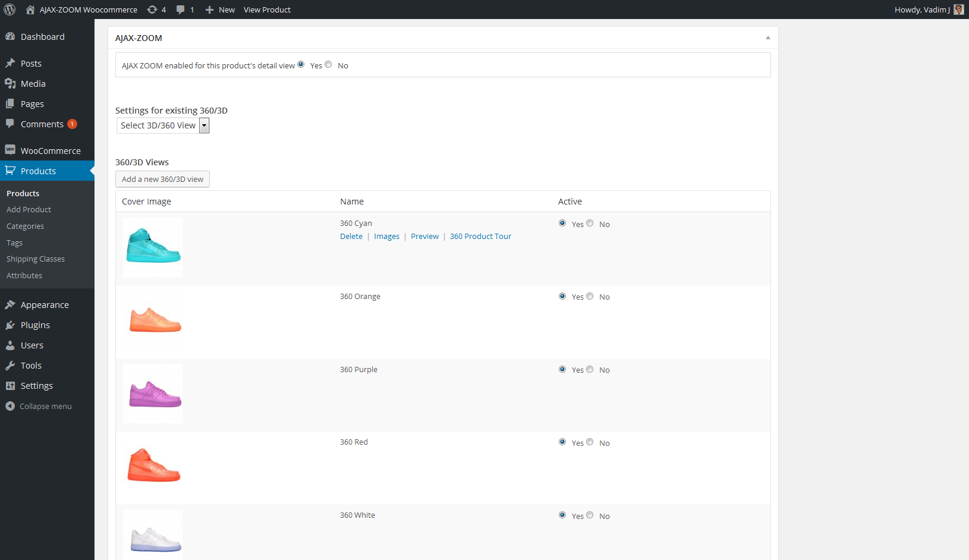The image size is (969, 560).
Task: Click the Posts pushpin icon
Action: [x=10, y=63]
